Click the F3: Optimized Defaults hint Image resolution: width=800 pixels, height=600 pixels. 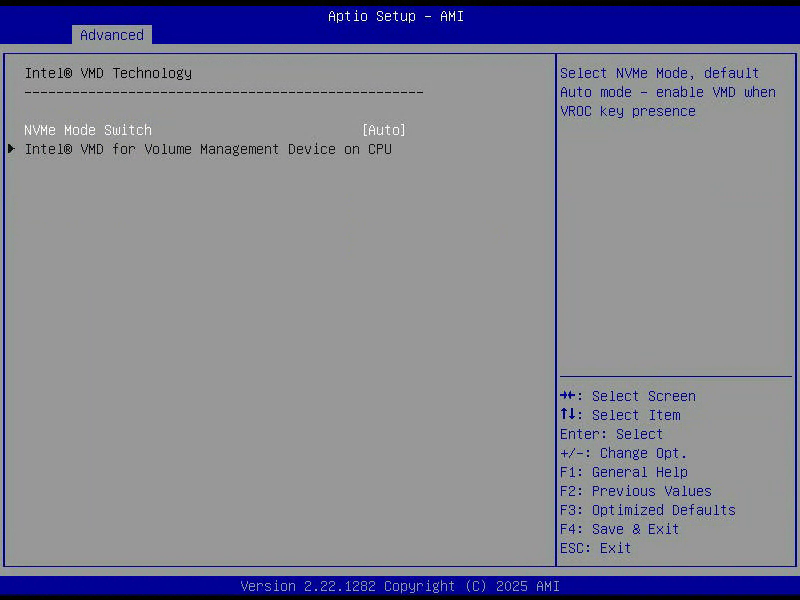tap(647, 510)
